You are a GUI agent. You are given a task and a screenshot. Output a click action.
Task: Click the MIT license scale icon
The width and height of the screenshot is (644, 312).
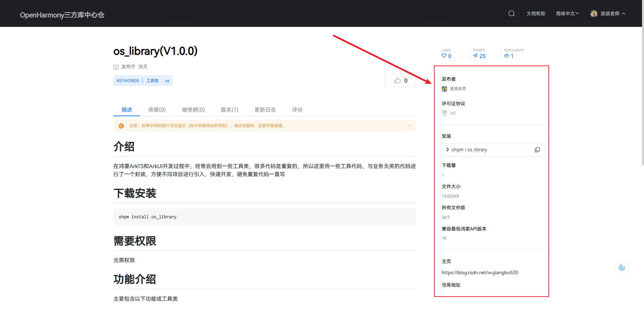pyautogui.click(x=444, y=113)
